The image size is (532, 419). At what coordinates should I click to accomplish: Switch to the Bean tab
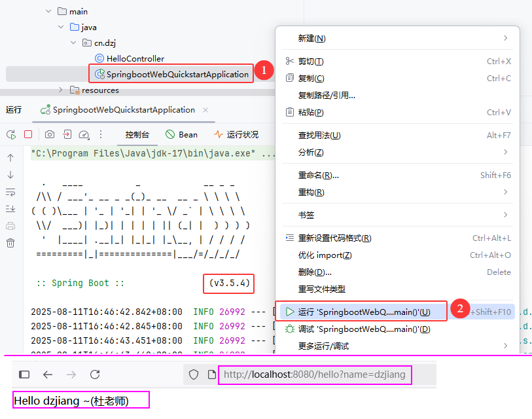pyautogui.click(x=182, y=134)
